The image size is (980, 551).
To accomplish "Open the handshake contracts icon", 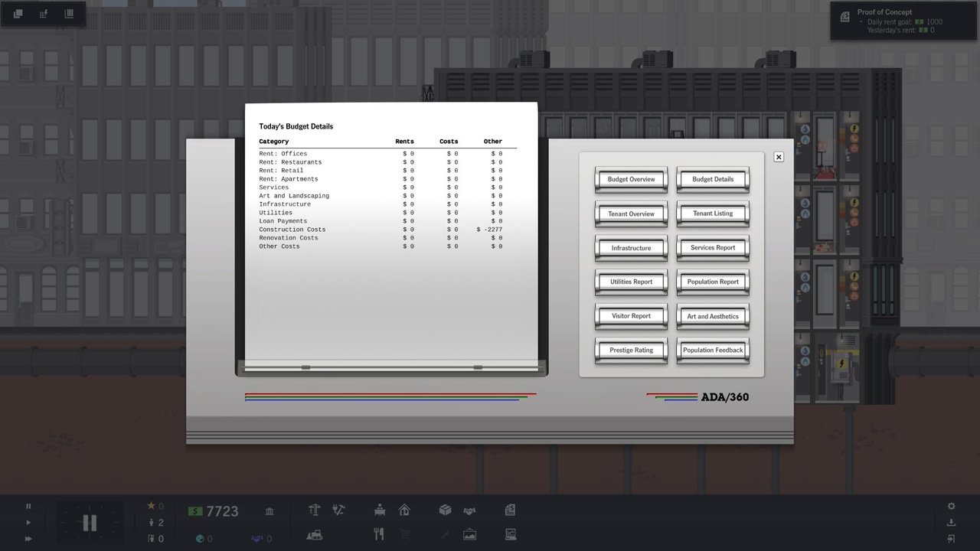I will (x=469, y=510).
